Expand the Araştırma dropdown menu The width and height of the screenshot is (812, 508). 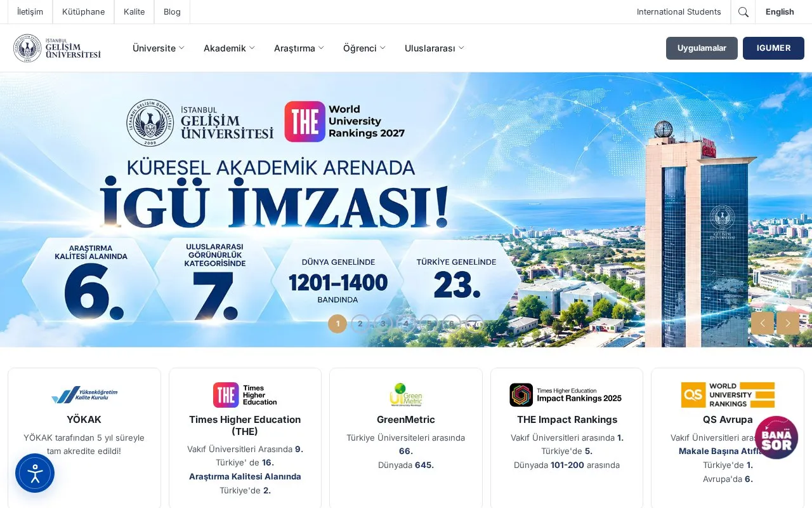tap(299, 48)
